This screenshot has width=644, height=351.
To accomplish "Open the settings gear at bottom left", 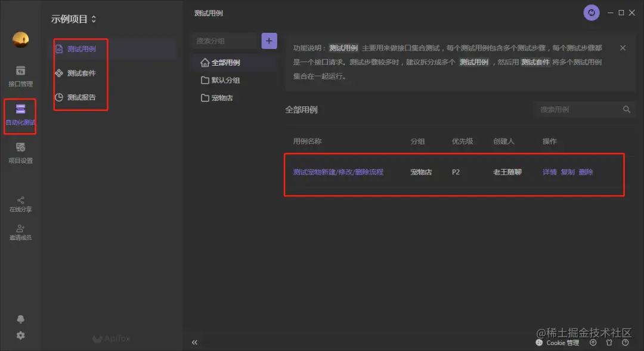I will click(20, 335).
